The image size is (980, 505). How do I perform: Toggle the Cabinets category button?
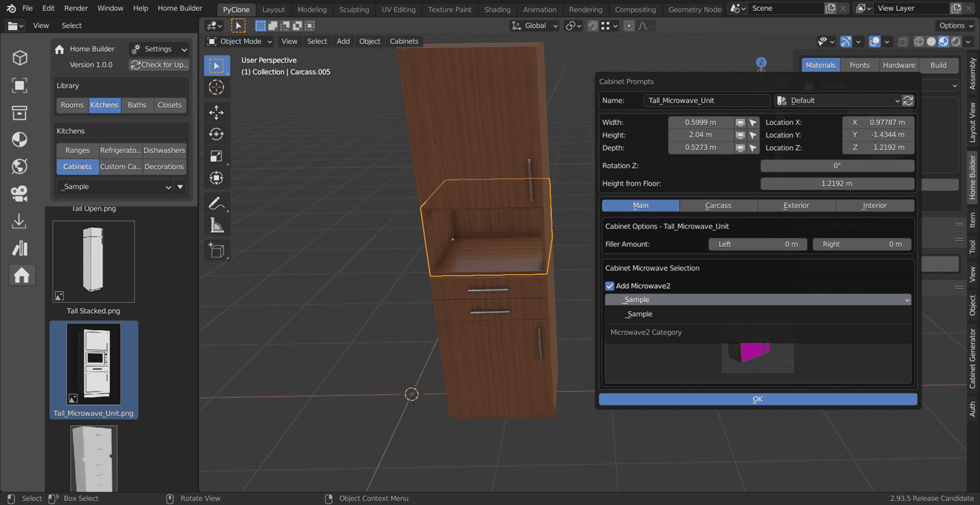77,167
